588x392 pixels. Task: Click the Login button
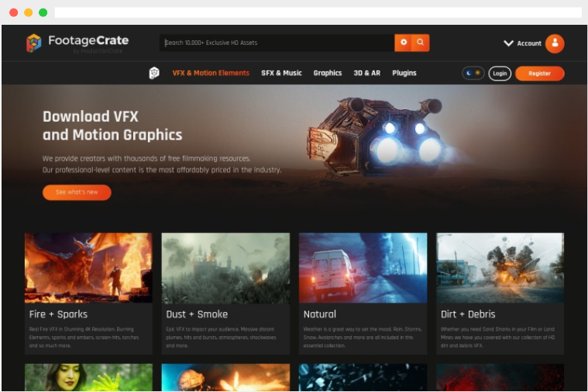(500, 74)
